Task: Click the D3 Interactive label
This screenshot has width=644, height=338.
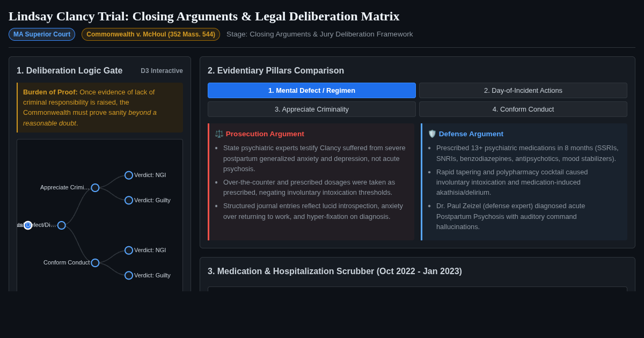Action: [x=162, y=71]
